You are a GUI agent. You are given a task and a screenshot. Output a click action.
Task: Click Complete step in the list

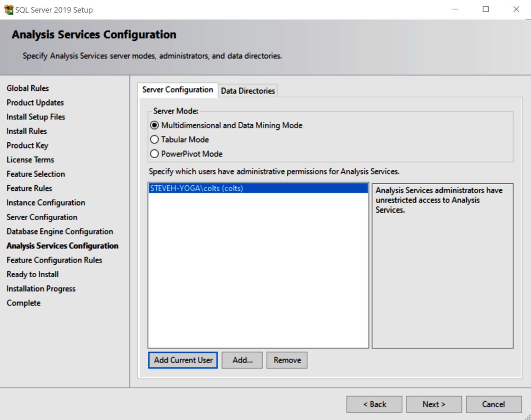pos(24,303)
